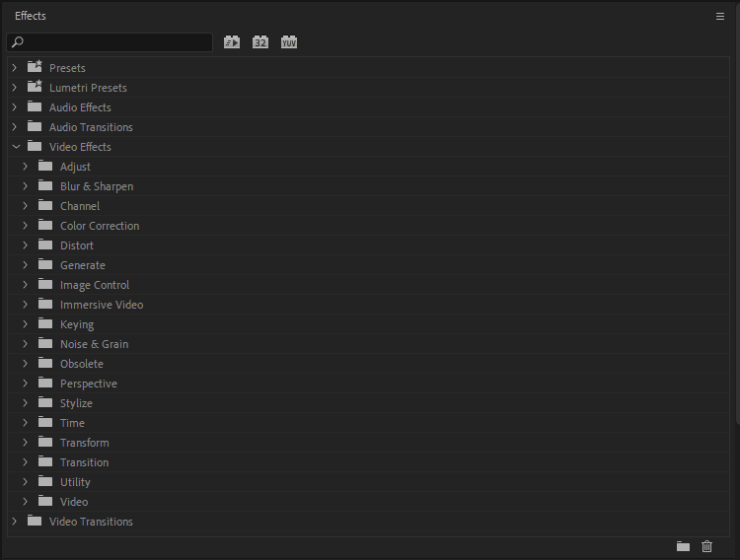This screenshot has width=740, height=560.
Task: Click the delete custom items trash icon
Action: [x=706, y=546]
